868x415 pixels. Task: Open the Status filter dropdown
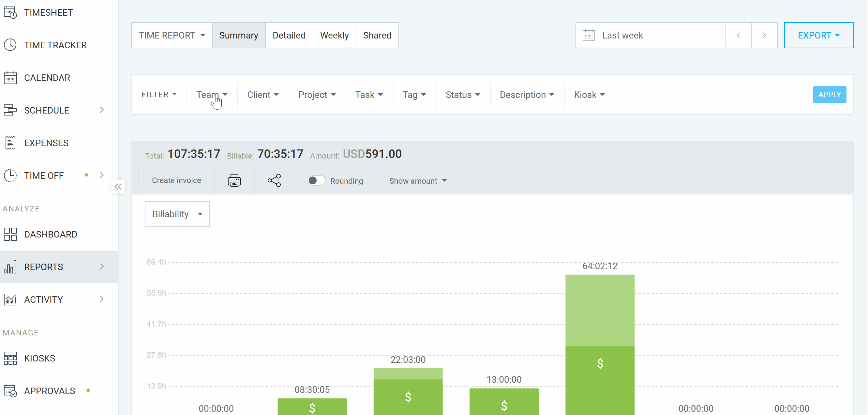pyautogui.click(x=463, y=95)
